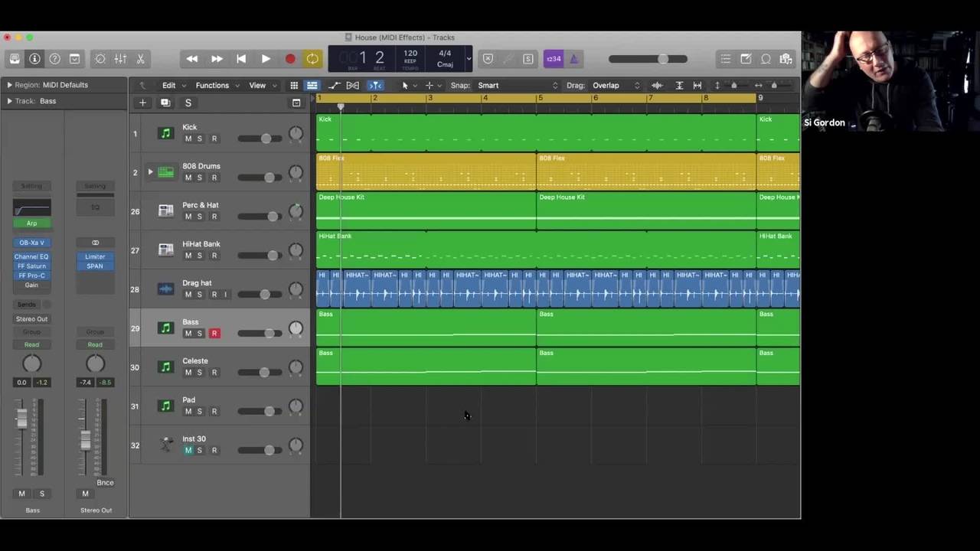Viewport: 980px width, 551px height.
Task: Click the Drag hat audio waveform icon
Action: click(165, 289)
